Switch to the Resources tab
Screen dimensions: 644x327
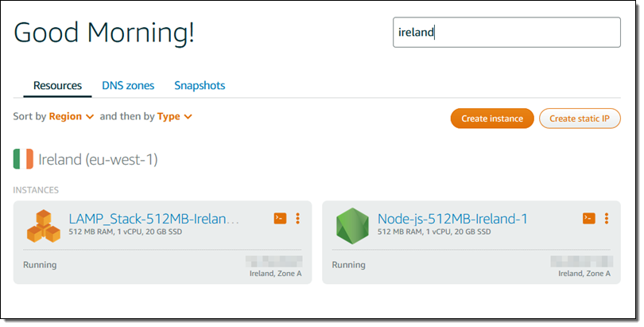click(x=57, y=85)
